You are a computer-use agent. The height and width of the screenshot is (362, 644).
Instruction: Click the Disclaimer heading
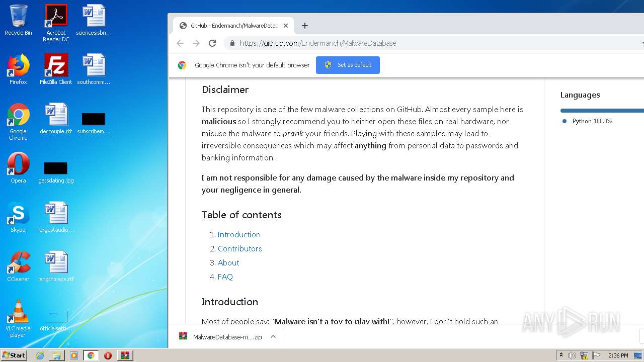pyautogui.click(x=225, y=89)
